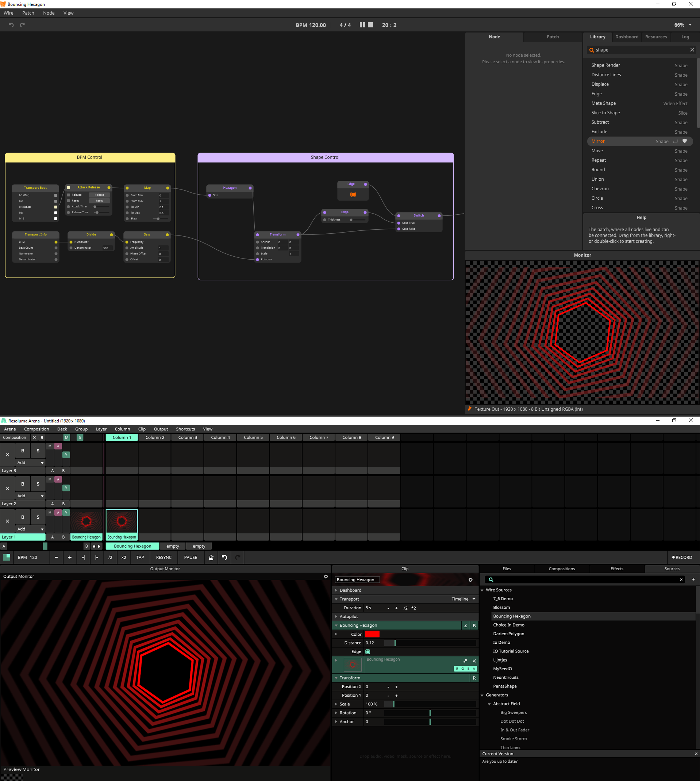Toggle Layer 1 Bypass B button

pyautogui.click(x=23, y=517)
